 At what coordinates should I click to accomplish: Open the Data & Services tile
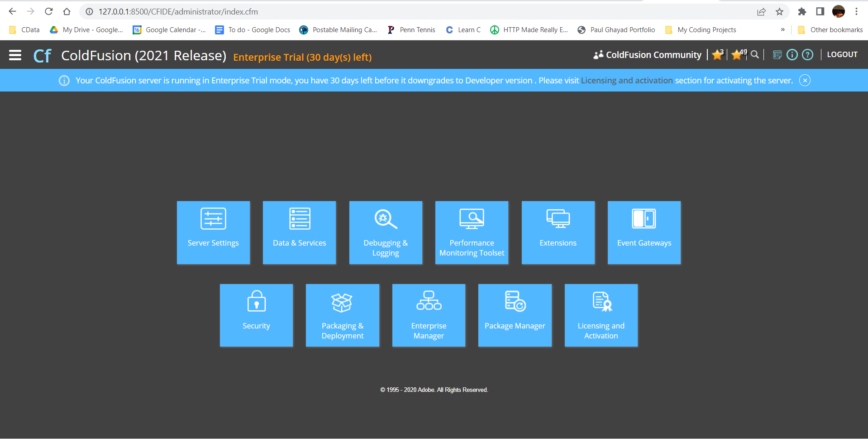point(299,232)
